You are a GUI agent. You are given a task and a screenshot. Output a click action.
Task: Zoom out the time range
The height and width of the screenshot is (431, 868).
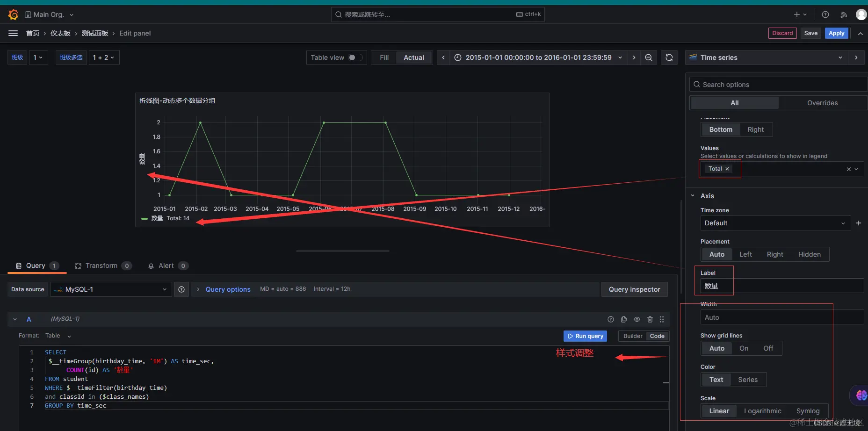tap(649, 57)
